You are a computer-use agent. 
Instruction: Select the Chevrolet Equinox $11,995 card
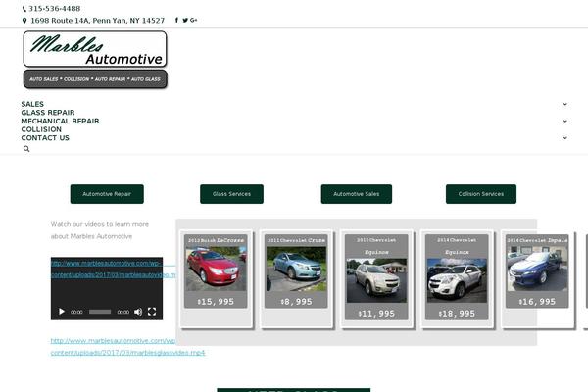pyautogui.click(x=376, y=277)
